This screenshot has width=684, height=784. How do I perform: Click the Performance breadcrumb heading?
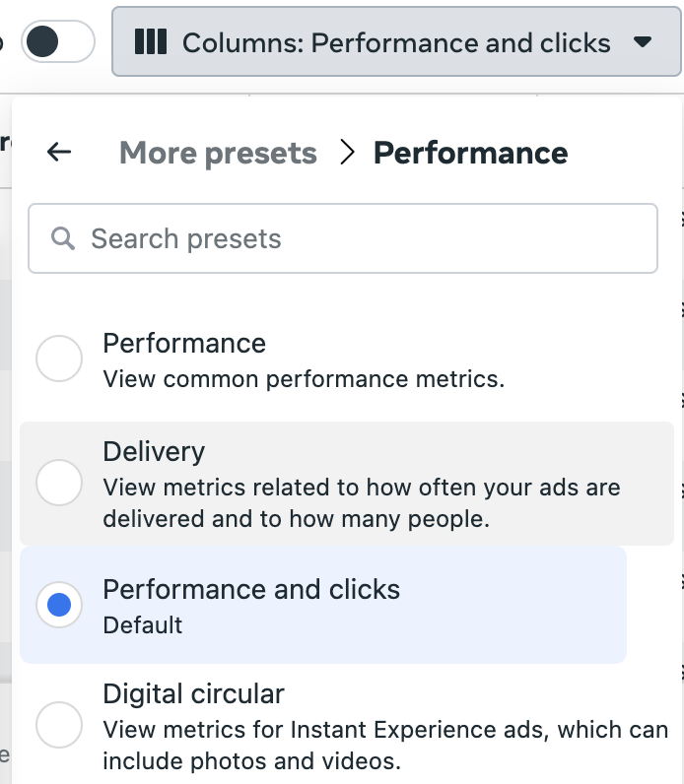point(470,153)
